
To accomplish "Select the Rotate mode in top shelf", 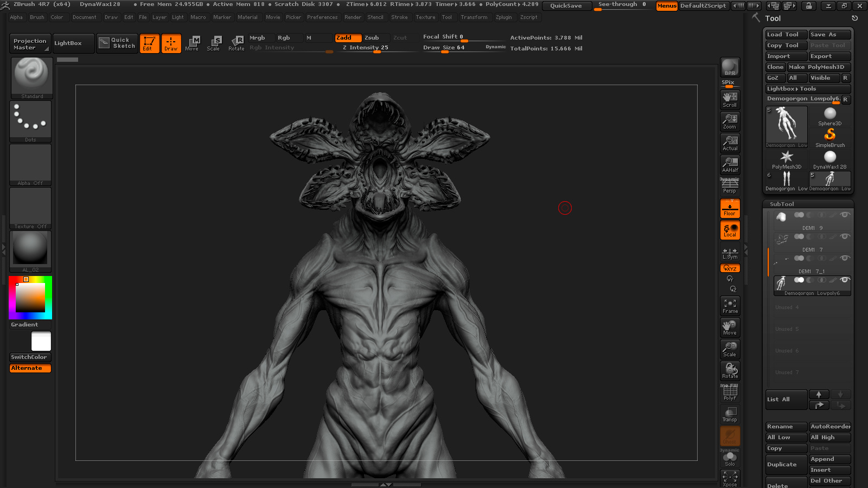I will tap(236, 43).
